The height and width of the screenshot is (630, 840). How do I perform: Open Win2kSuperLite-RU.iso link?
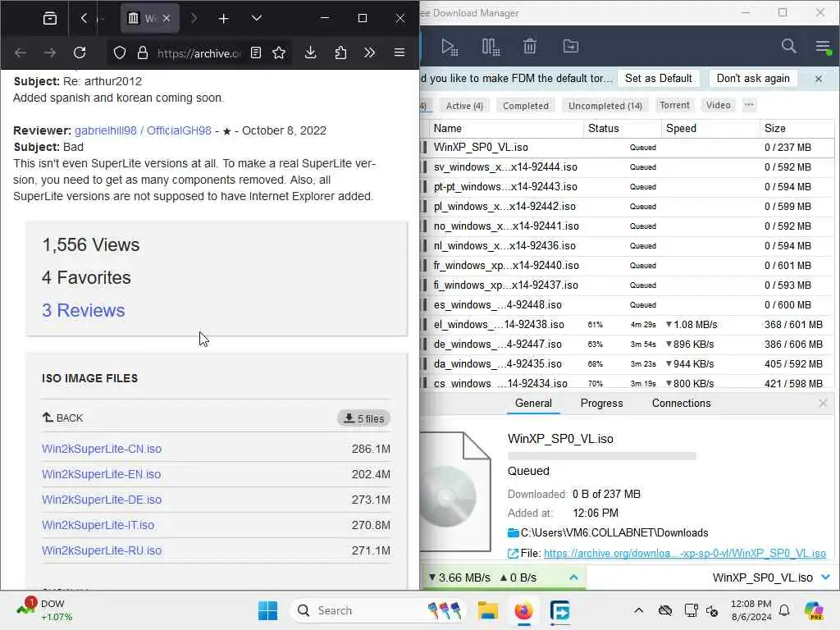[x=102, y=550]
